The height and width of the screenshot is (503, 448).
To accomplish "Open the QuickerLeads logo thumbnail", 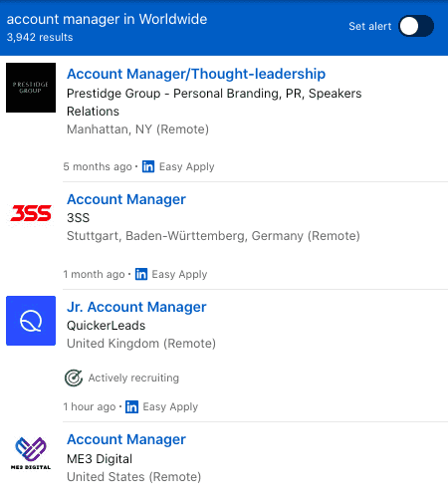I will click(x=31, y=321).
